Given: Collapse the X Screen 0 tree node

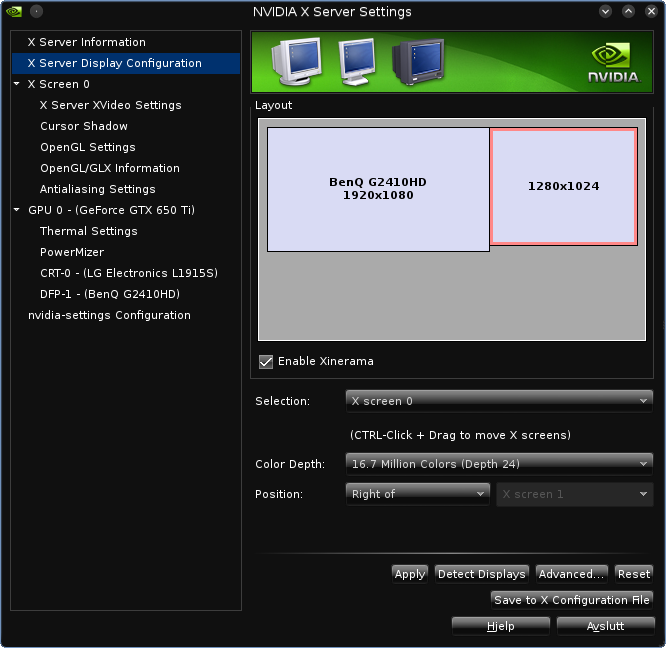Looking at the screenshot, I should point(17,84).
